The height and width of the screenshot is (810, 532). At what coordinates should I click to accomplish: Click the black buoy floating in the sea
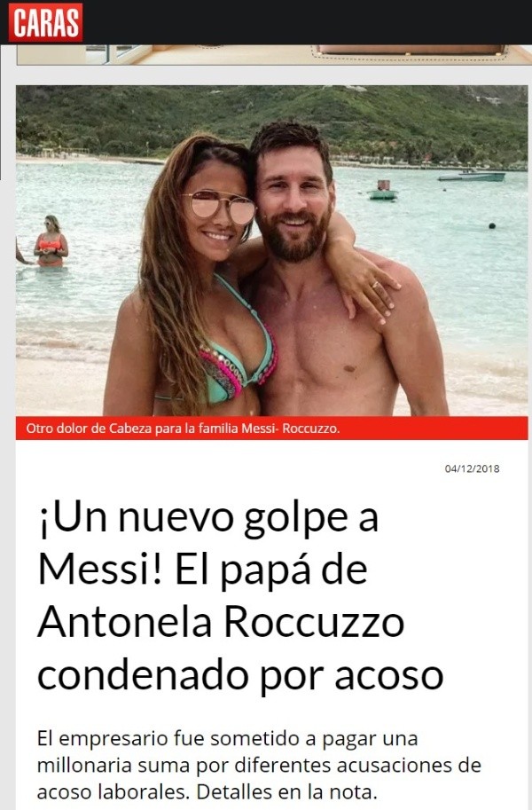(492, 225)
